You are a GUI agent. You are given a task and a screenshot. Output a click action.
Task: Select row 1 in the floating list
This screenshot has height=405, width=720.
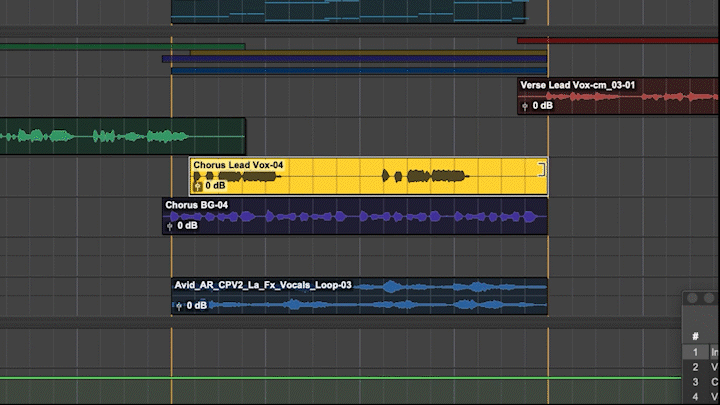(x=700, y=353)
